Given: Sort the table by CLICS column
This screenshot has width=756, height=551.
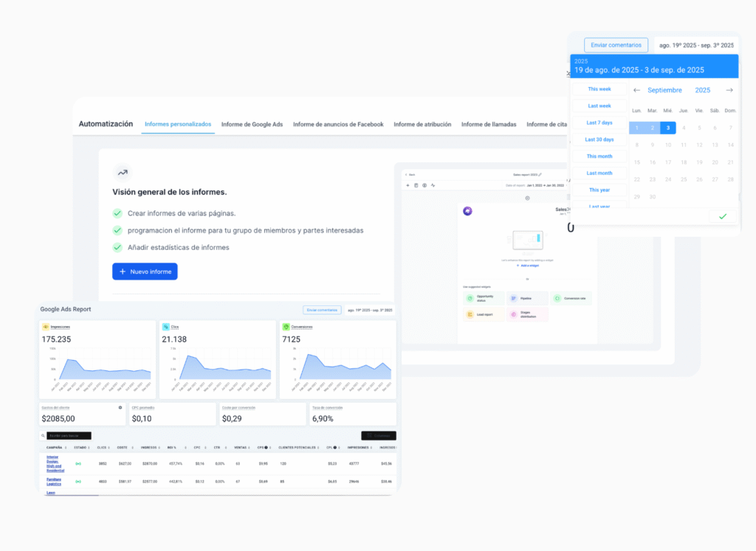Looking at the screenshot, I should click(100, 447).
